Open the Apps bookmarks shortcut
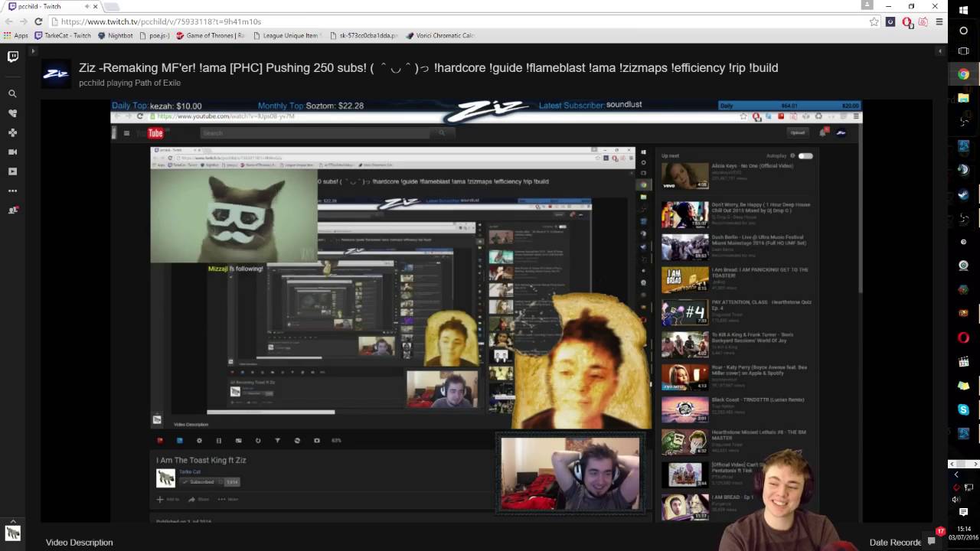 point(15,35)
